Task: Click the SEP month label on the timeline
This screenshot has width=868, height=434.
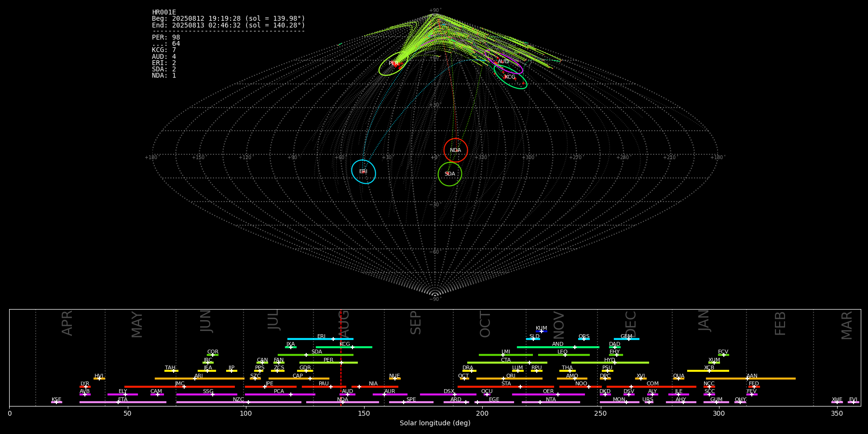Action: [x=416, y=323]
